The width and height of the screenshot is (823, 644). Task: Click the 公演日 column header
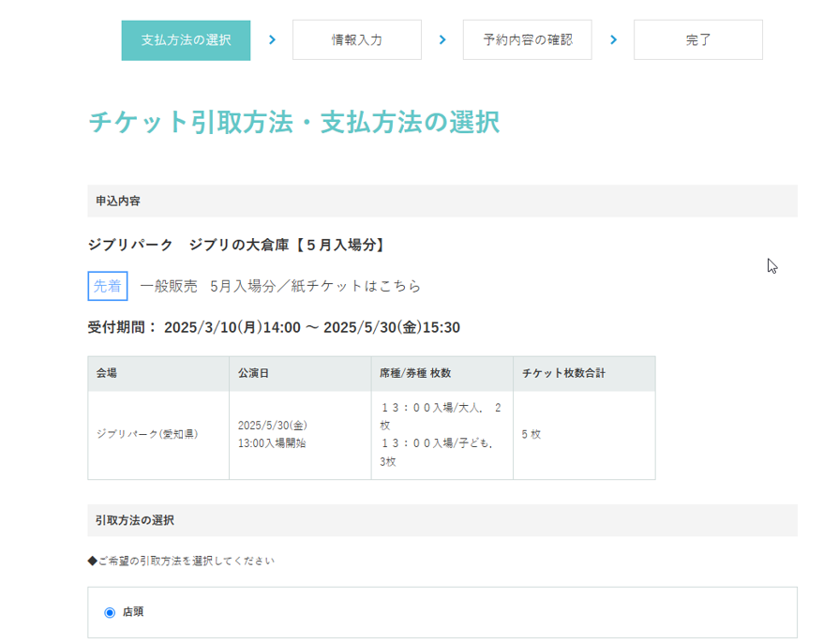[x=300, y=374]
